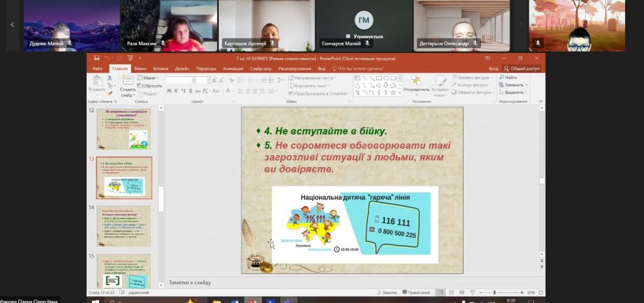Toggle the Notes (Заметки) pane in status bar
This screenshot has height=303, width=644.
[387, 292]
